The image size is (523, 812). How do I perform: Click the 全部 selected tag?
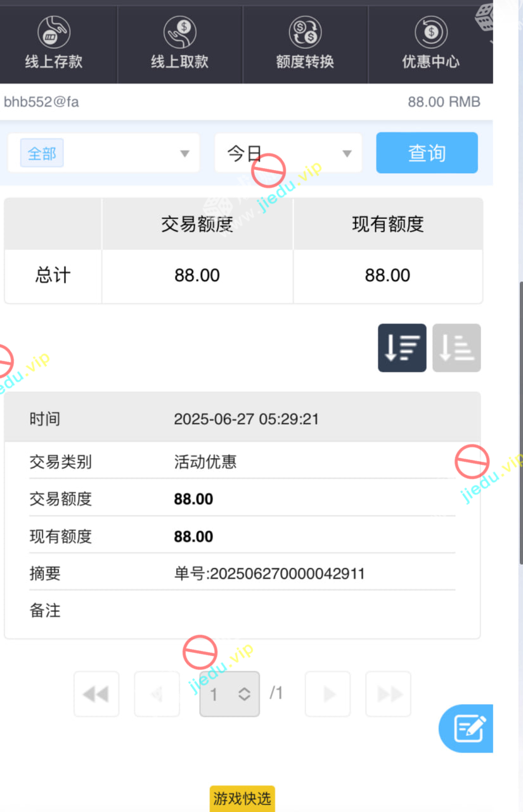pyautogui.click(x=42, y=154)
